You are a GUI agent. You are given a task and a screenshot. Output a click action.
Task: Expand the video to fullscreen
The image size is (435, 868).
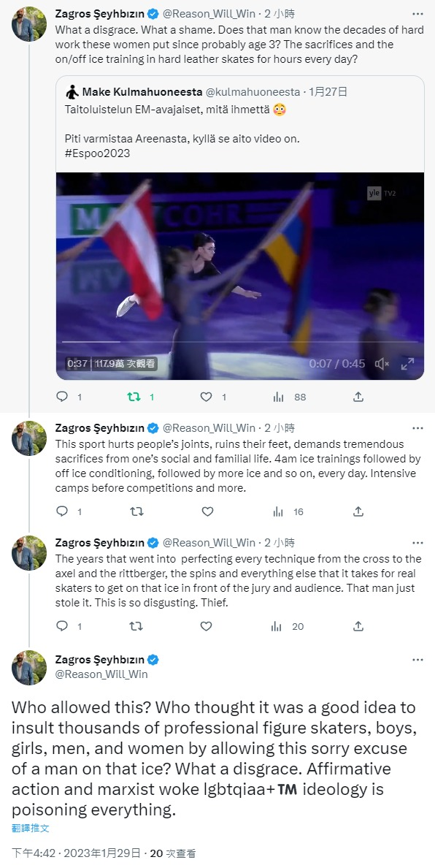407,364
